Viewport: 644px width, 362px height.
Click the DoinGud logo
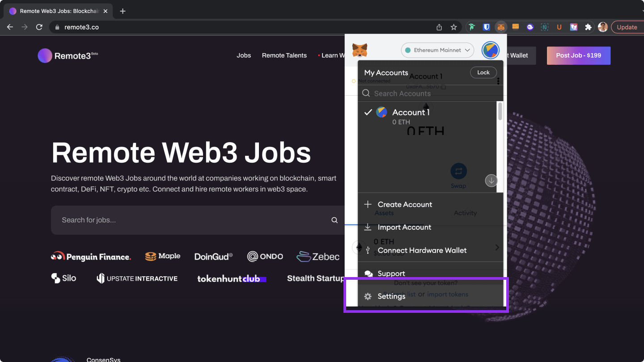pos(214,257)
